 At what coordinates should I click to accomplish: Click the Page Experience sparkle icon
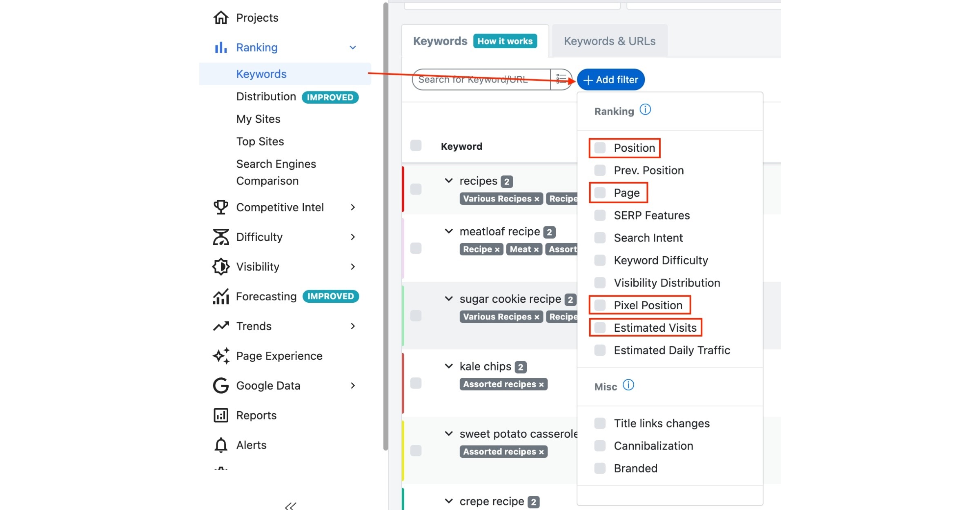[x=220, y=356]
